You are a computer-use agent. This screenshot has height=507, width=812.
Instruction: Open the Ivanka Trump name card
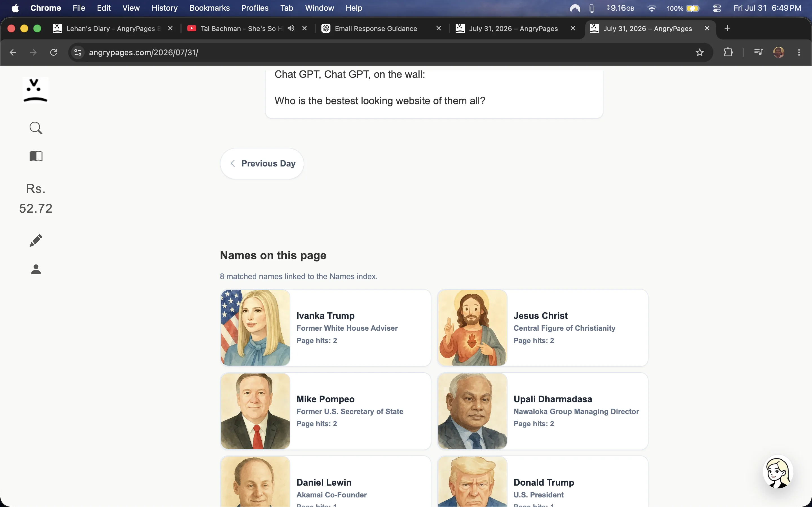[x=325, y=328]
